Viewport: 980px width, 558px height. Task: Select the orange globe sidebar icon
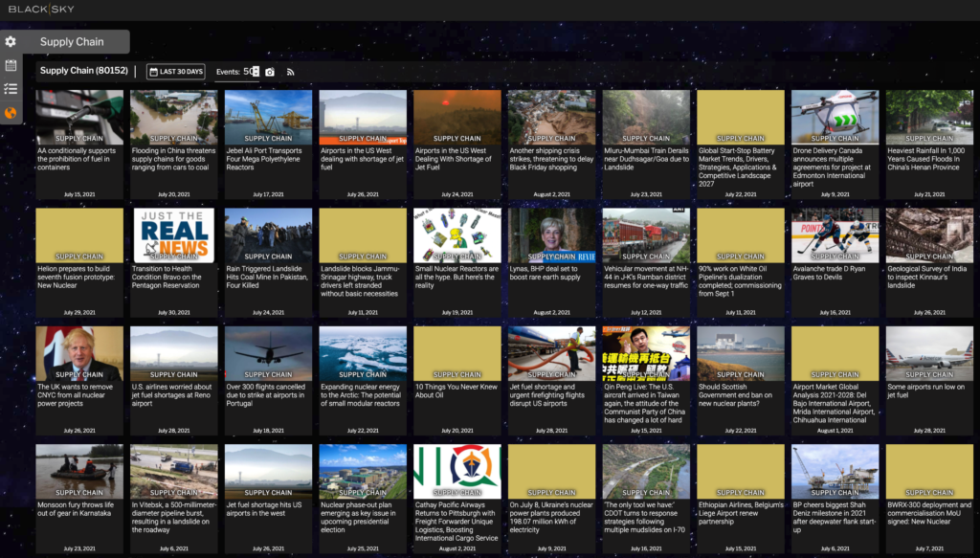(x=11, y=113)
